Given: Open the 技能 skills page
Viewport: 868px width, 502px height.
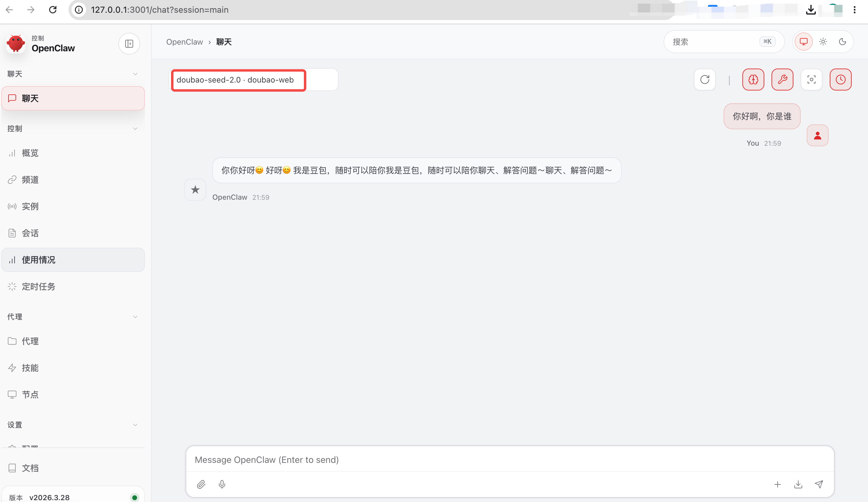Looking at the screenshot, I should tap(73, 368).
